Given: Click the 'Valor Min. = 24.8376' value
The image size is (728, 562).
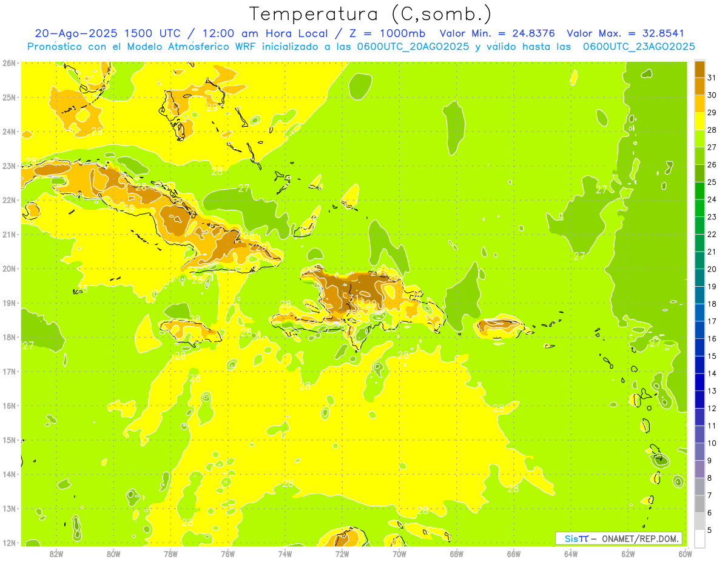Looking at the screenshot, I should tap(497, 33).
